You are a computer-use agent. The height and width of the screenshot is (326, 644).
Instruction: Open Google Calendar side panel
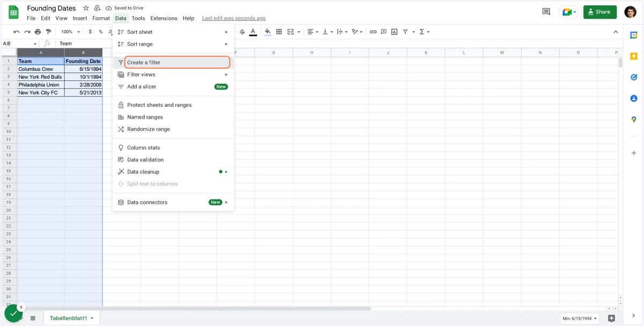634,35
